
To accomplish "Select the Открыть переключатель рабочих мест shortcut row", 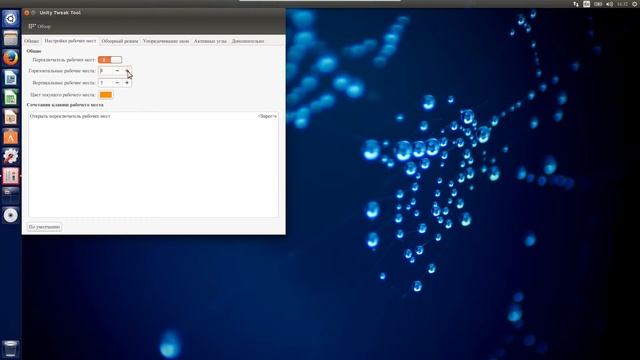I will [153, 116].
